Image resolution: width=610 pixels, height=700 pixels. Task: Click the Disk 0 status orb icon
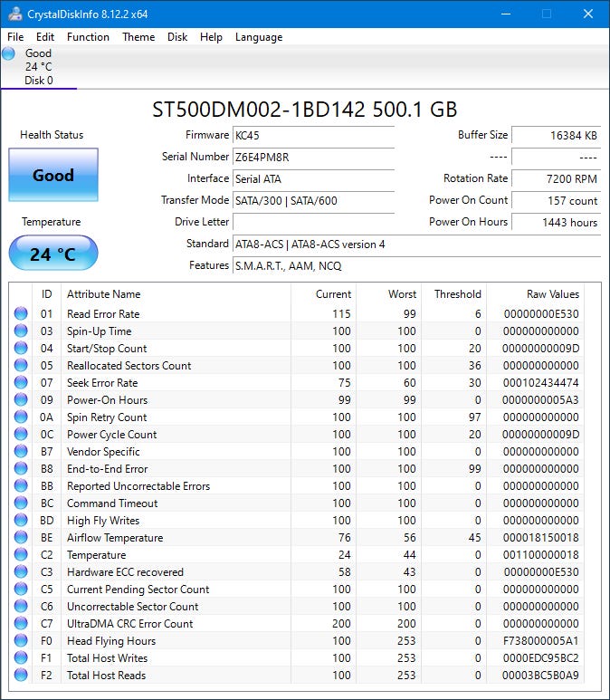(9, 53)
